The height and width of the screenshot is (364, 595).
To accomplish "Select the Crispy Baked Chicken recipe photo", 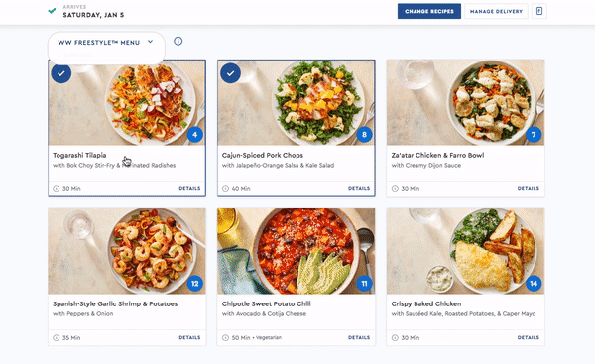I will 465,251.
